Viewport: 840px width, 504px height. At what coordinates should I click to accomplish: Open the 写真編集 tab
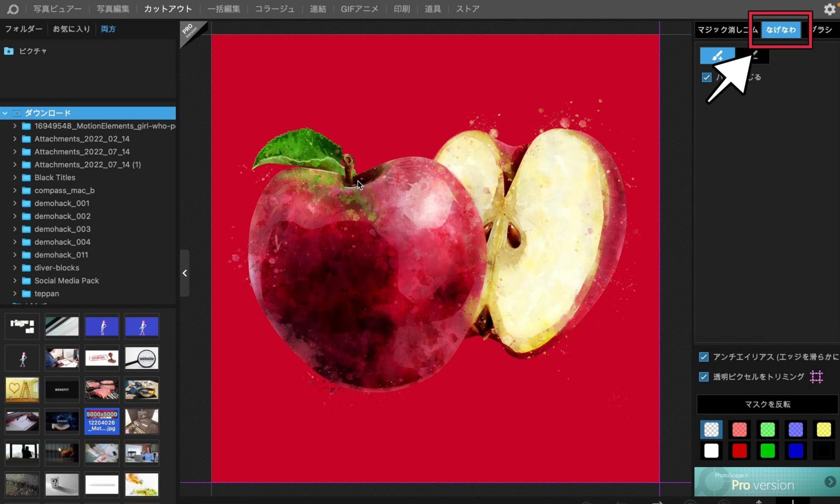coord(113,9)
